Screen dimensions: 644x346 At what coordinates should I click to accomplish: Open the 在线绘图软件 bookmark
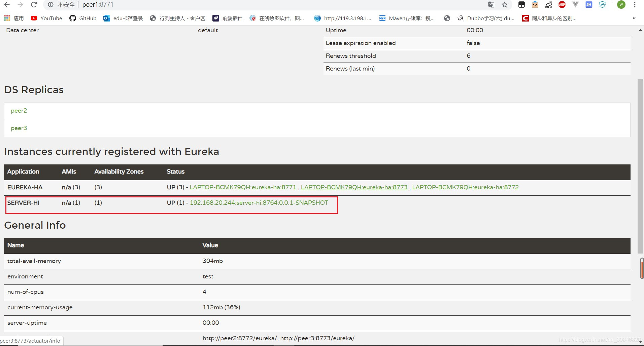point(277,18)
